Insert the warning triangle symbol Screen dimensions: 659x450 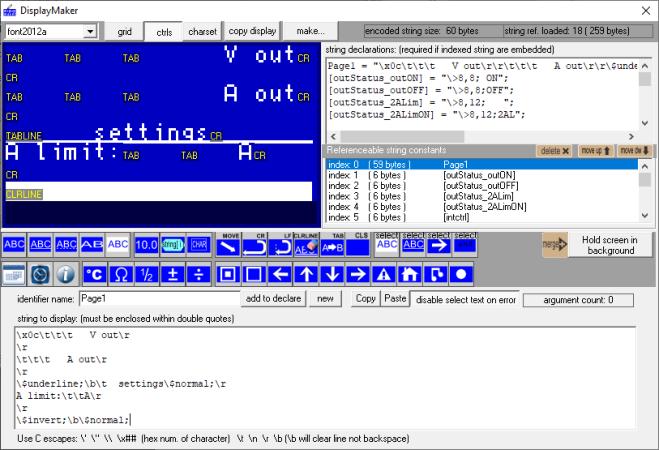point(384,274)
